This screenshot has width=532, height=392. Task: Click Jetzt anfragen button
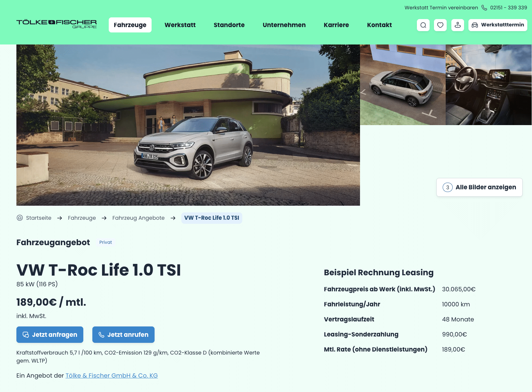[x=50, y=334]
